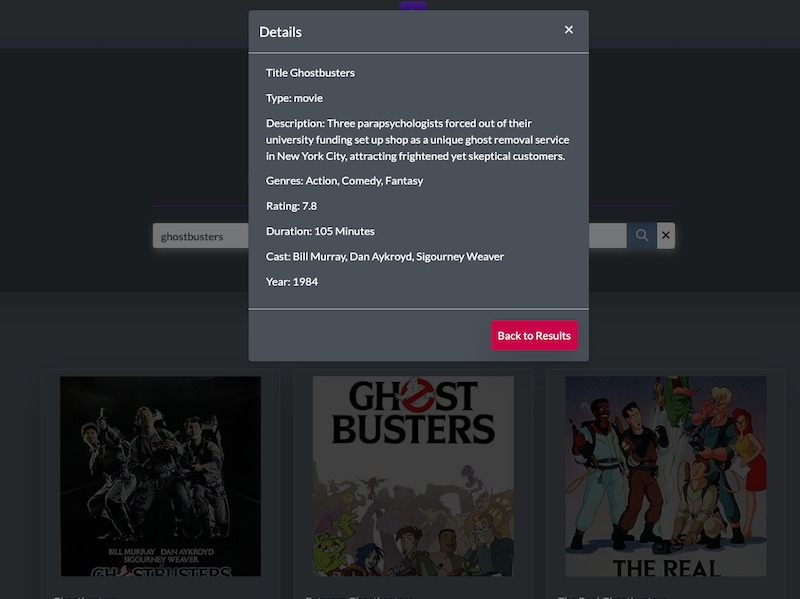Click the Year: 1984 line
The width and height of the screenshot is (800, 599).
click(292, 282)
